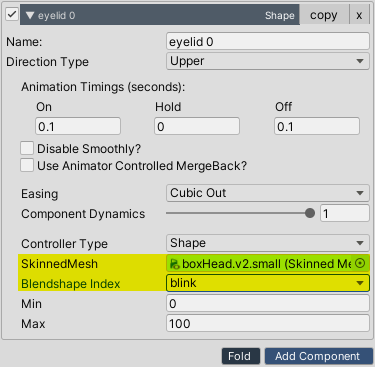375x367 pixels.
Task: Click the Hold timing input field
Action: [x=197, y=126]
